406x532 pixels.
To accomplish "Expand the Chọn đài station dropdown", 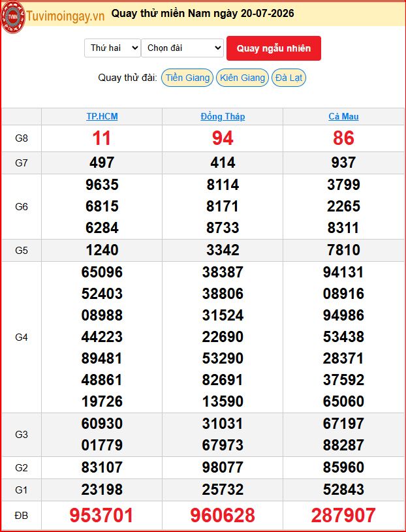I will (183, 48).
